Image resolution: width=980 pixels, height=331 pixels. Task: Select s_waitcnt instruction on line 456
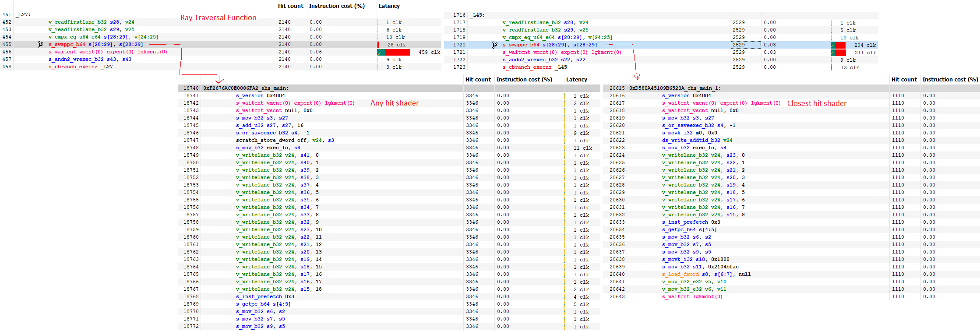(x=108, y=52)
